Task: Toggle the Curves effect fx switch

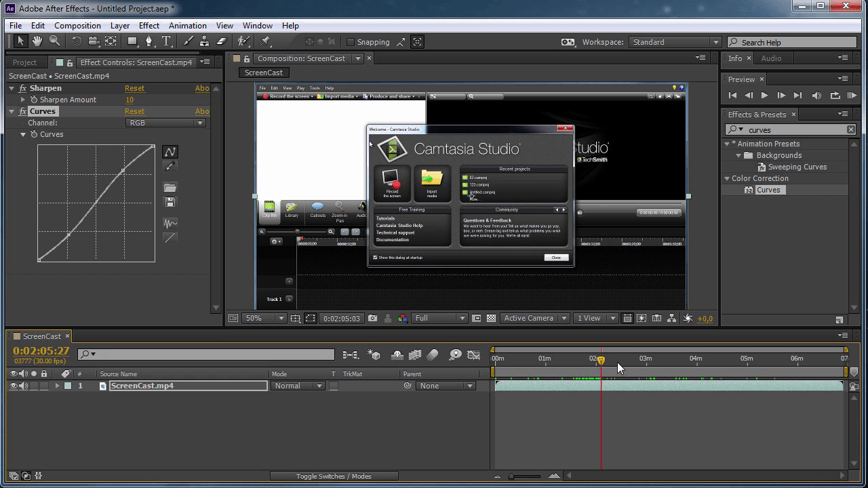Action: click(23, 111)
